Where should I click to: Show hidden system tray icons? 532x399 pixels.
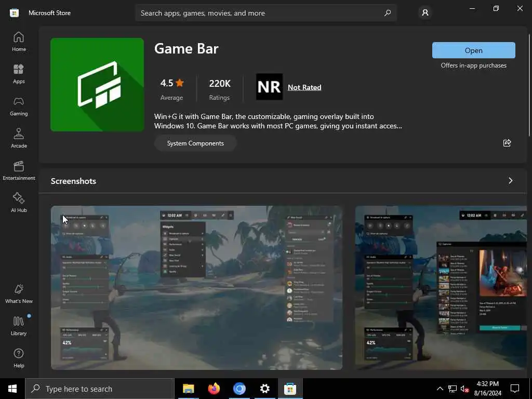[440, 389]
